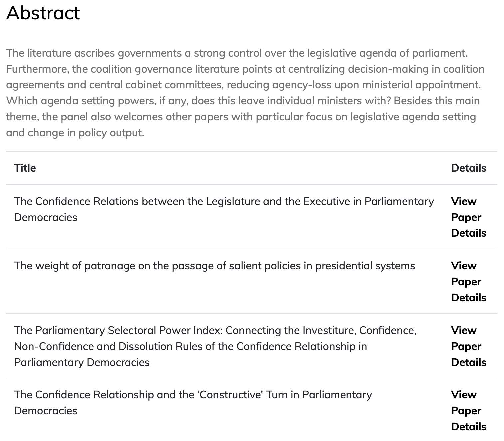Click 'Parliamentary Selectoral Power Index' in the title
This screenshot has width=504, height=441.
pyautogui.click(x=119, y=330)
